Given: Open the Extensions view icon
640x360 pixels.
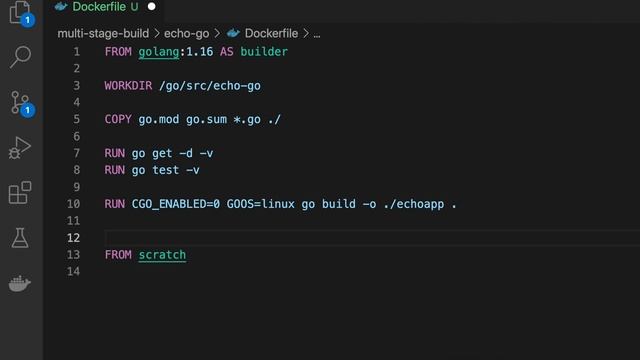Looking at the screenshot, I should (x=20, y=192).
